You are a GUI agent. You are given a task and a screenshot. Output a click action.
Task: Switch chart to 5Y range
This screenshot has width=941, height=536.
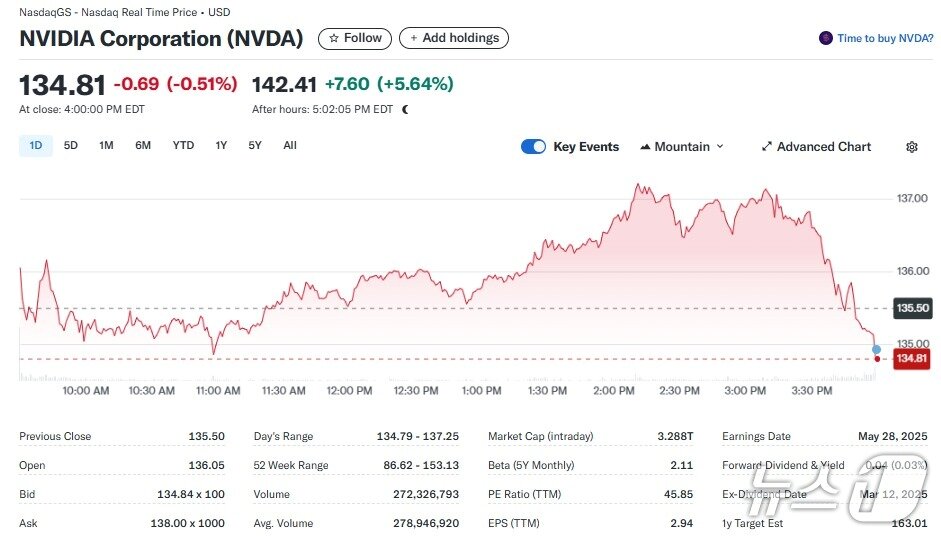click(x=255, y=146)
